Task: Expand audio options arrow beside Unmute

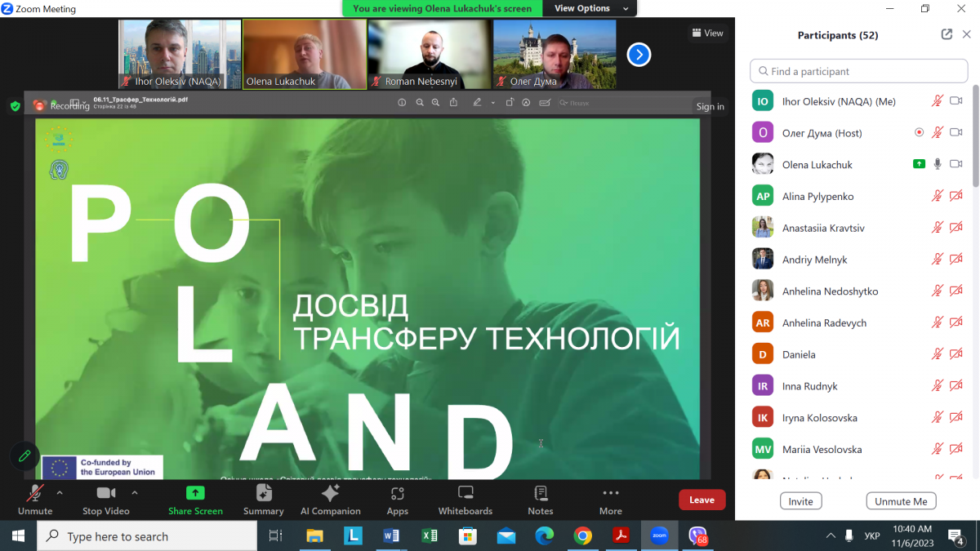Action: [x=60, y=493]
